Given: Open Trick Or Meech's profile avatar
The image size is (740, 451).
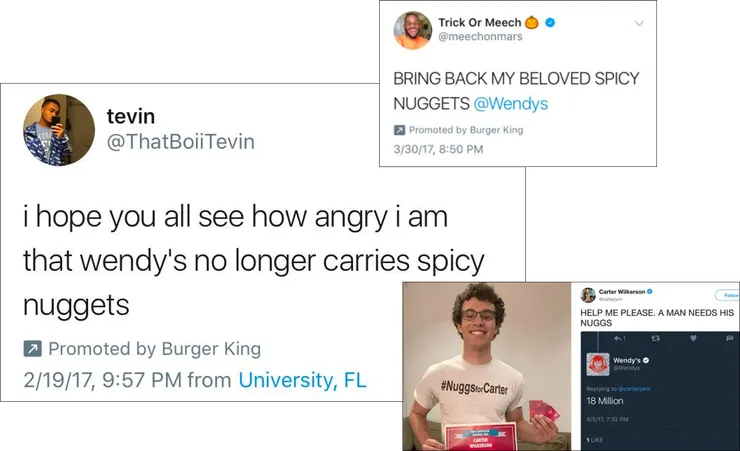Looking at the screenshot, I should 413,30.
